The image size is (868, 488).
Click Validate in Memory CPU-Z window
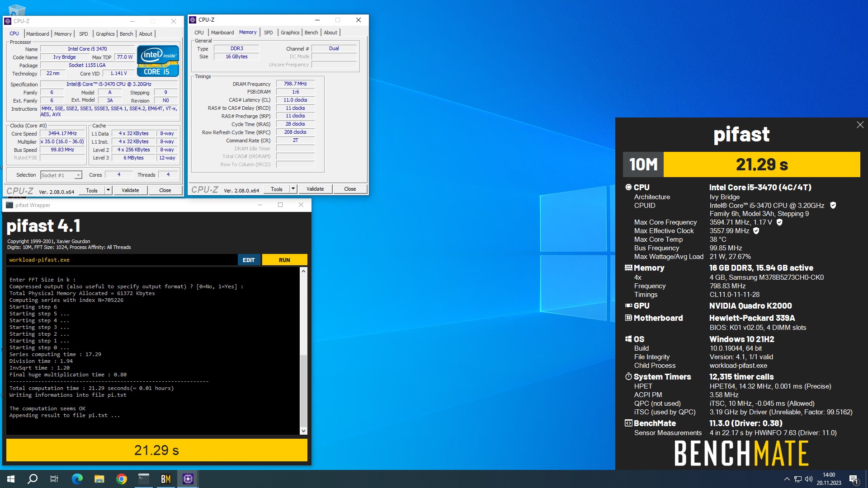coord(315,189)
